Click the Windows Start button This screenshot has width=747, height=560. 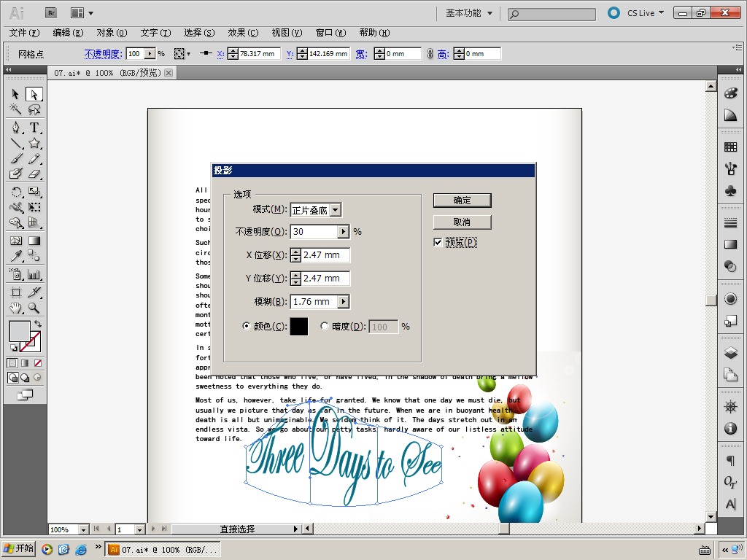point(18,548)
